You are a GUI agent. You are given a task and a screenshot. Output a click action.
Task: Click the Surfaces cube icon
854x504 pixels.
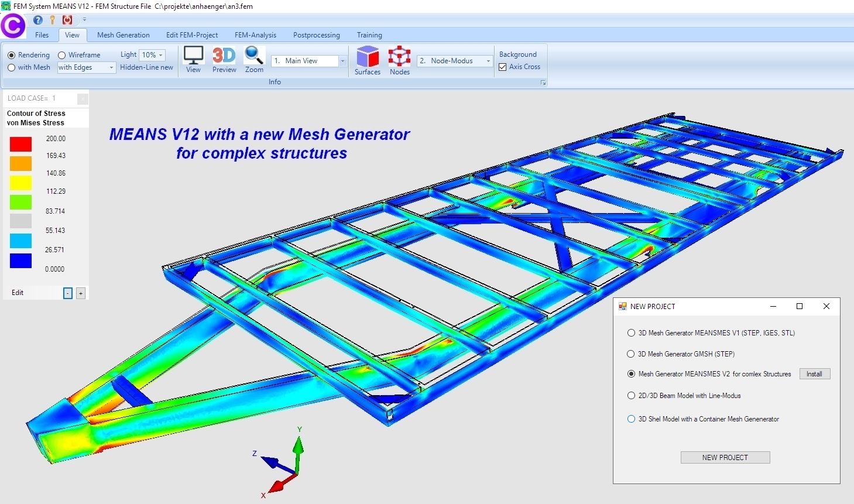[368, 60]
